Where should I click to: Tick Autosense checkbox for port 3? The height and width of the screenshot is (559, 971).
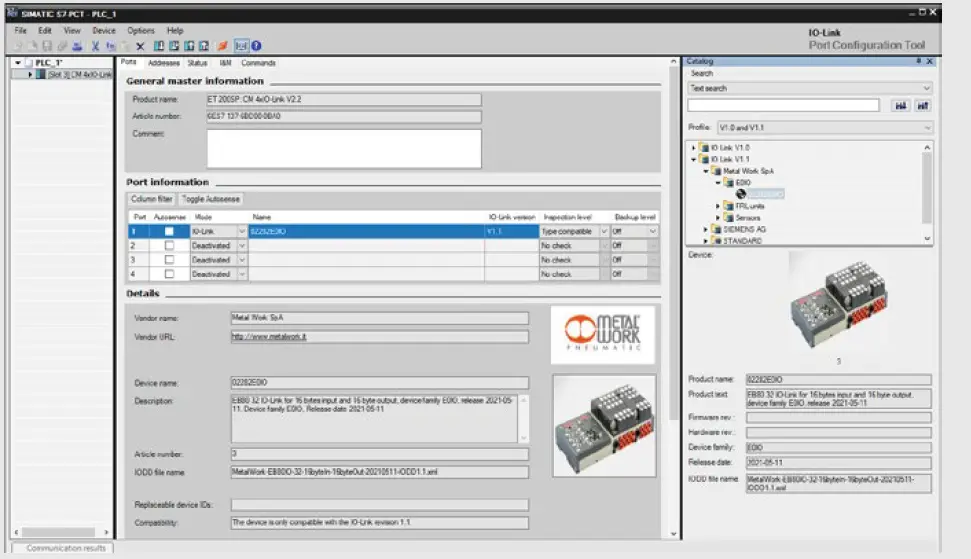point(169,259)
